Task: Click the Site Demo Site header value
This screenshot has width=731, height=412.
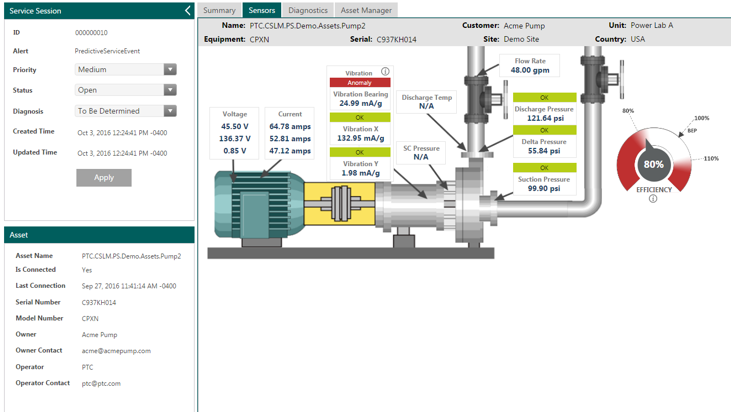Action: pos(521,39)
